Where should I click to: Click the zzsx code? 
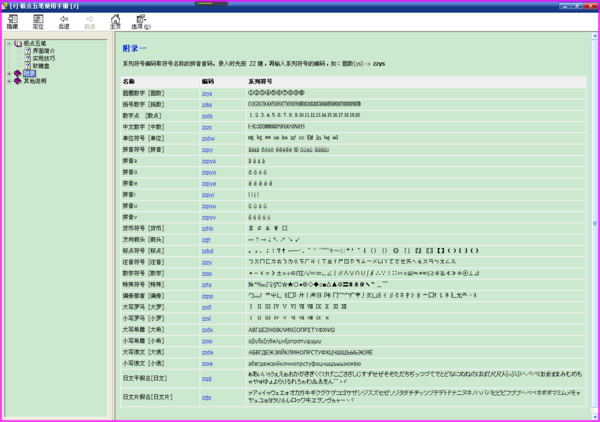[x=207, y=274]
